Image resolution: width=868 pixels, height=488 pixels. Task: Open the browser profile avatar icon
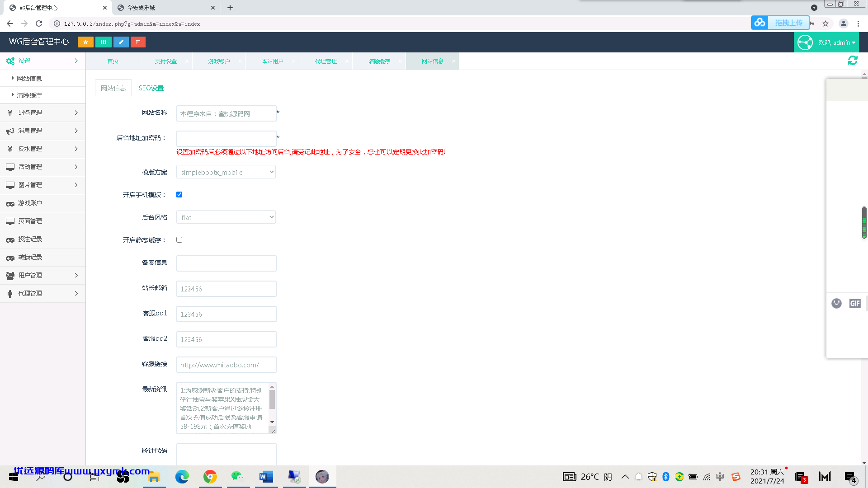pos(843,23)
